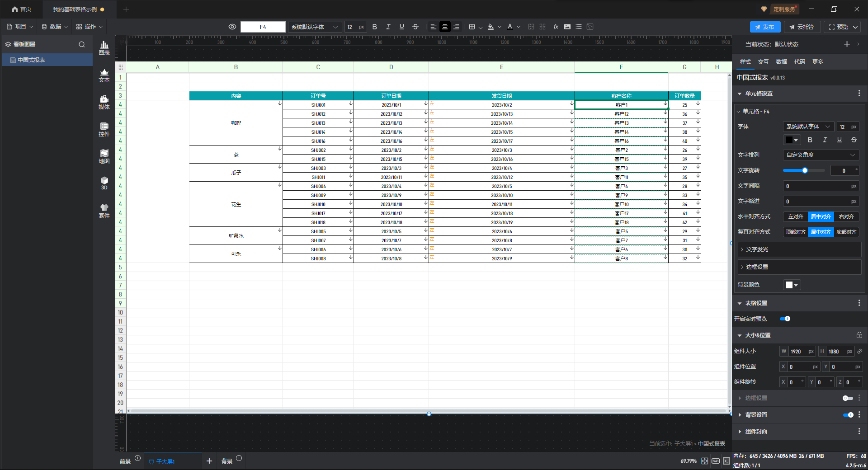Click the 云托管 button
This screenshot has height=470, width=868.
802,27
